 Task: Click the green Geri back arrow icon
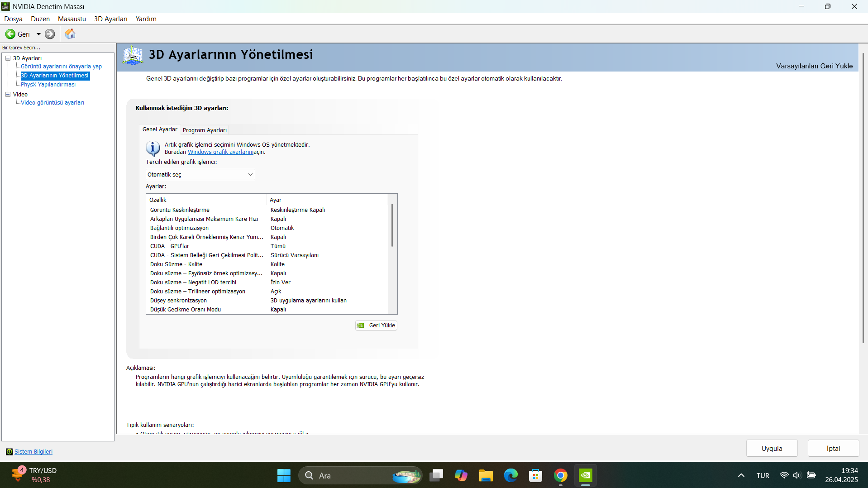pos(10,34)
